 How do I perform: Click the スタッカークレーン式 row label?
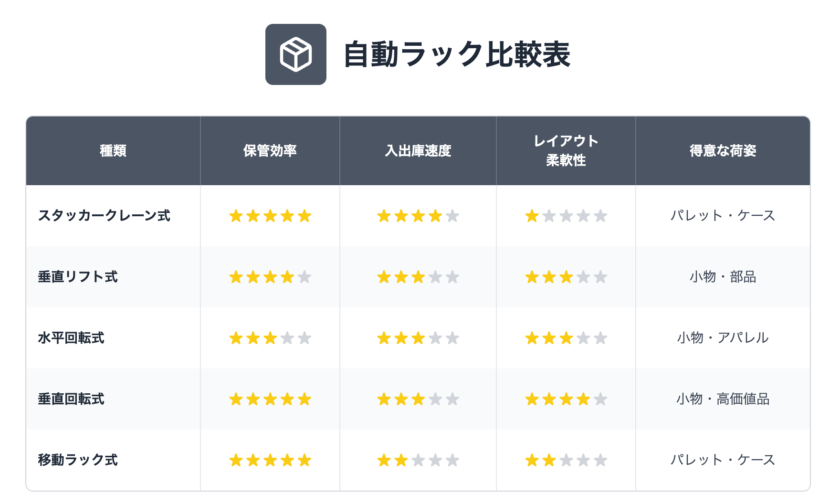(x=104, y=216)
